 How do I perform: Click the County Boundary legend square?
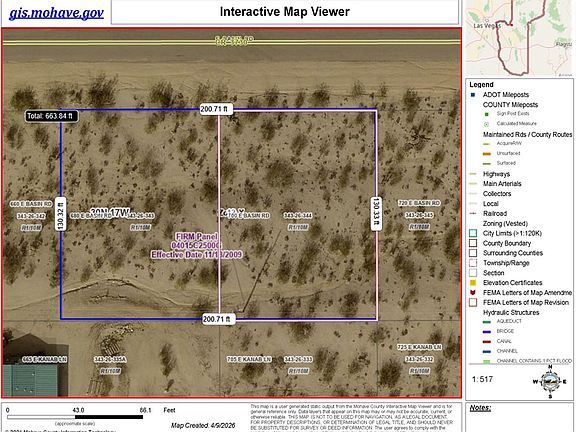[473, 243]
